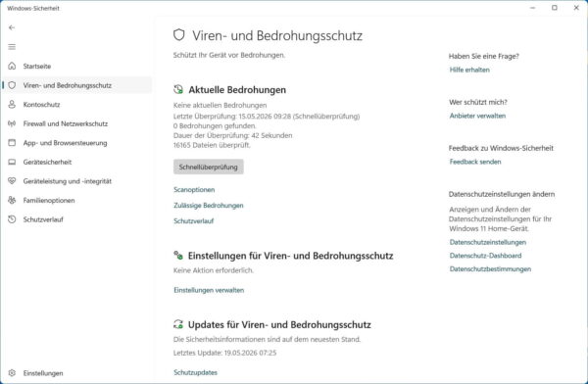The image size is (588, 384).
Task: Click '16165 Dateien überprüft.' text
Action: tap(212, 145)
